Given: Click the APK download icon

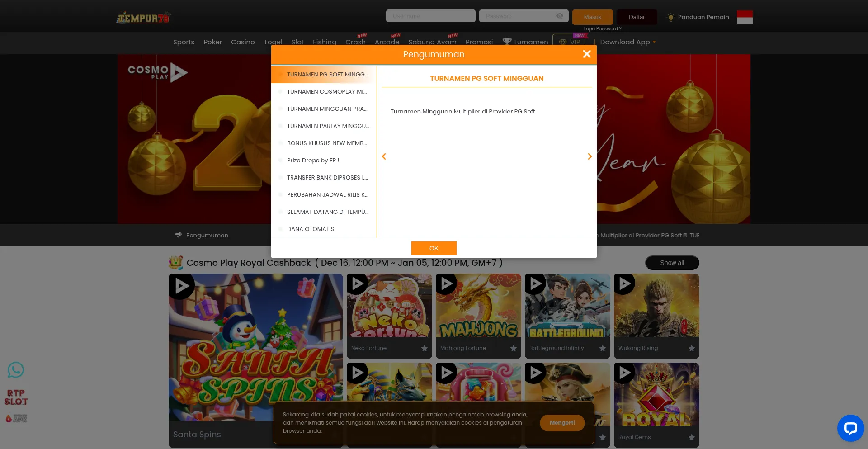Looking at the screenshot, I should pos(16,419).
